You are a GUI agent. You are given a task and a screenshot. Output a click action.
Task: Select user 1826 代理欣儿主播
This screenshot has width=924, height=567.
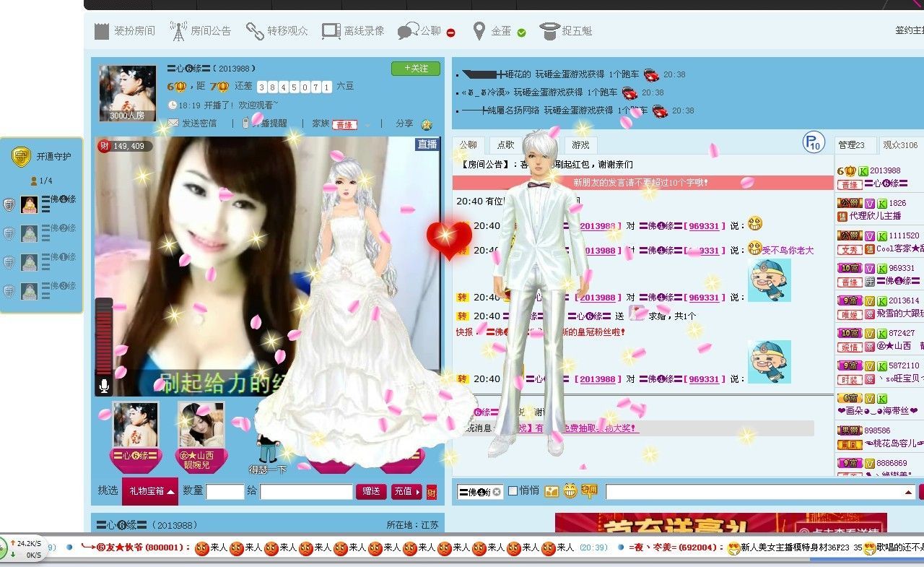(880, 210)
